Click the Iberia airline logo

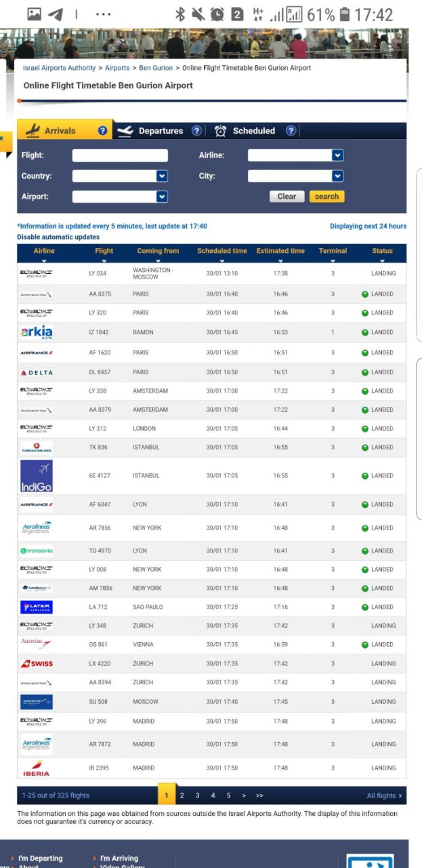(x=37, y=768)
